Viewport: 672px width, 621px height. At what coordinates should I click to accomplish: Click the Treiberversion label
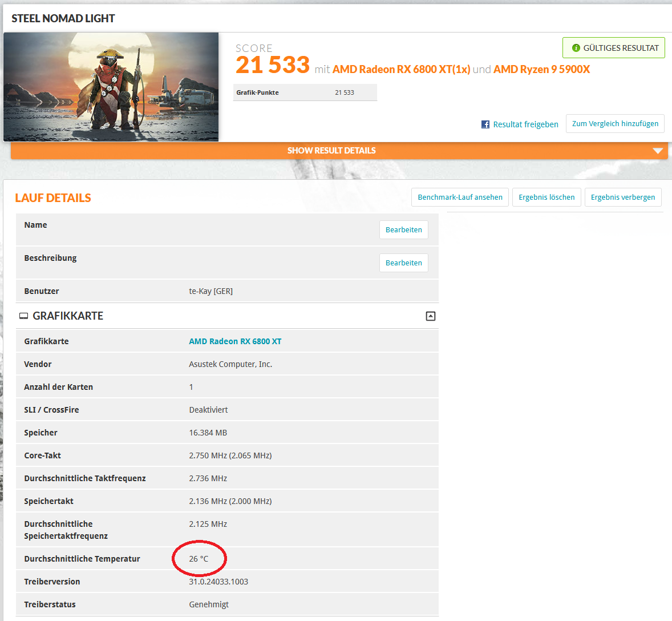[52, 582]
